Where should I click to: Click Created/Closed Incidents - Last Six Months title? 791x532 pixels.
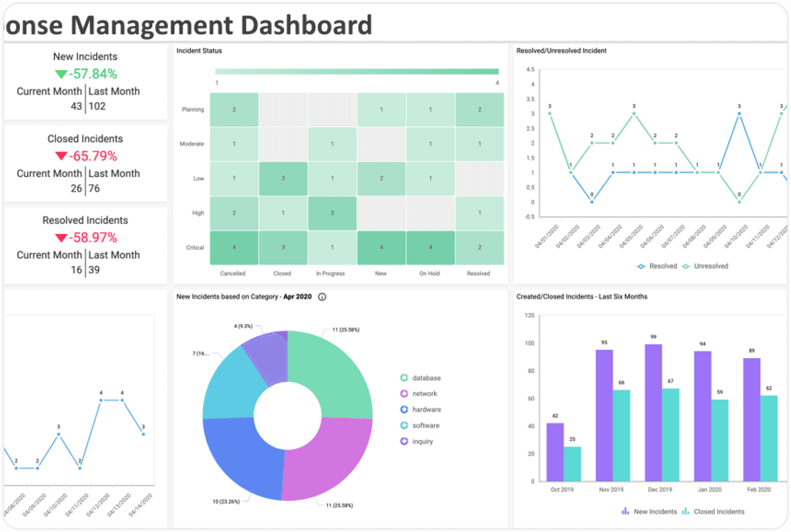click(x=582, y=297)
